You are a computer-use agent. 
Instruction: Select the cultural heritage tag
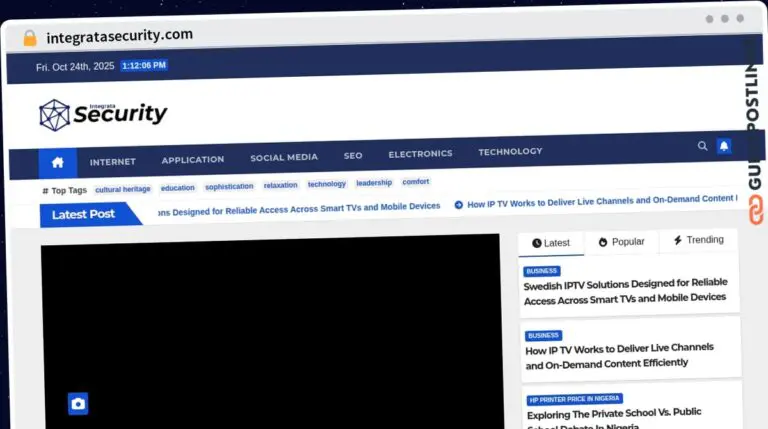click(x=123, y=189)
